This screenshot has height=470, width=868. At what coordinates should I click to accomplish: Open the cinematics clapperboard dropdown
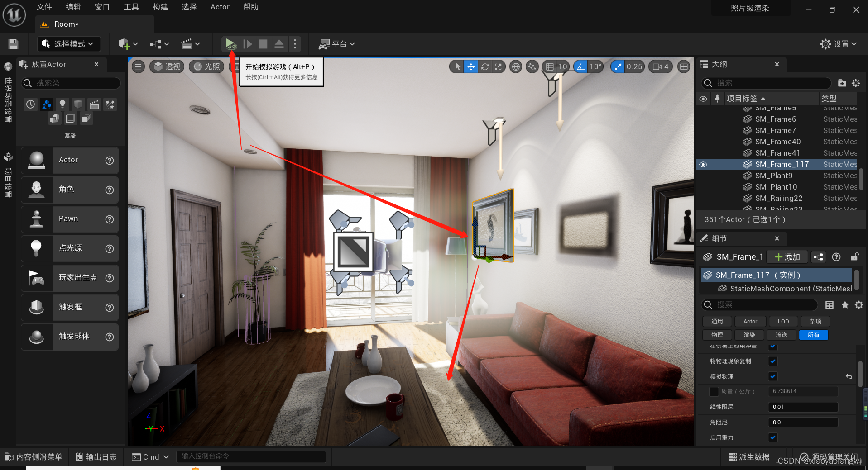pyautogui.click(x=190, y=44)
